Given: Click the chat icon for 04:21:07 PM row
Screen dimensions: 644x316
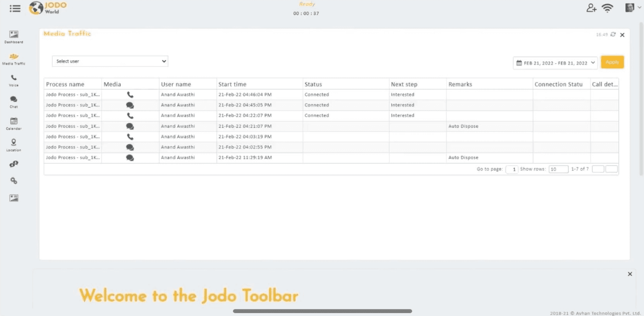Looking at the screenshot, I should tap(130, 126).
